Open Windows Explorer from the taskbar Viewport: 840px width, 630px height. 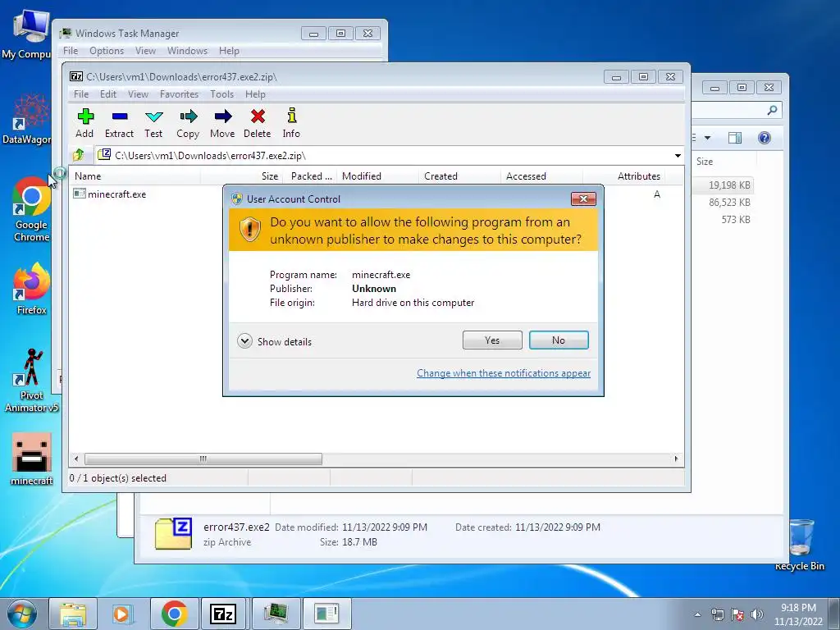[x=73, y=614]
